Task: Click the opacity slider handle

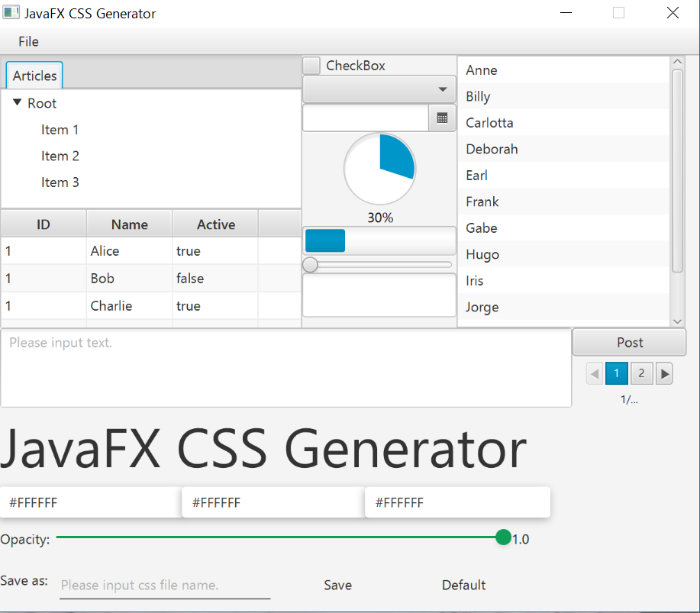Action: point(503,538)
